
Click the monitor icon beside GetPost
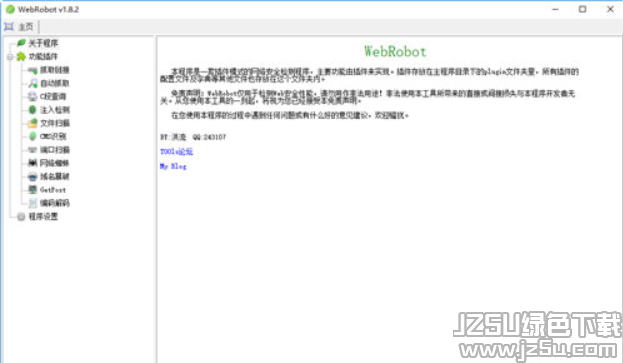(x=33, y=190)
